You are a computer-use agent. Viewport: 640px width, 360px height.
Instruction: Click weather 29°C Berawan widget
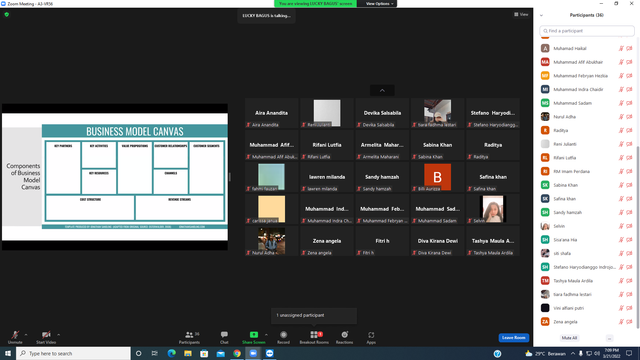pos(545,353)
